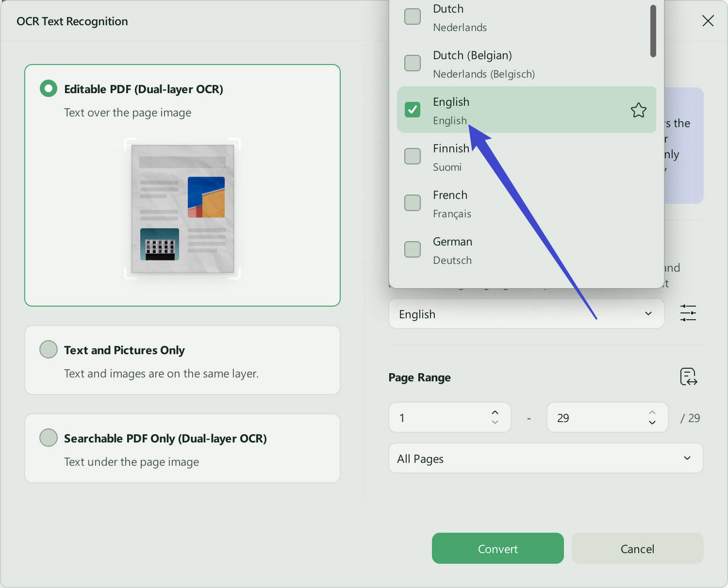Click the custom page range icon

(x=689, y=376)
